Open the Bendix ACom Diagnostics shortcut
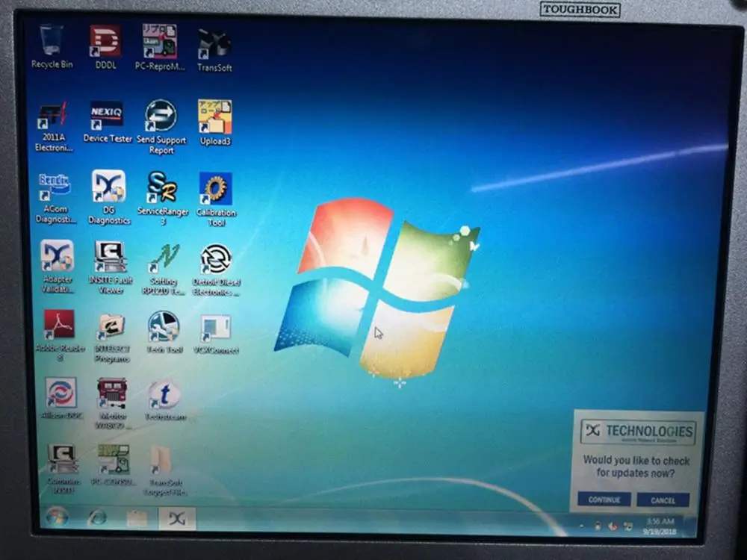The image size is (747, 560). click(55, 199)
